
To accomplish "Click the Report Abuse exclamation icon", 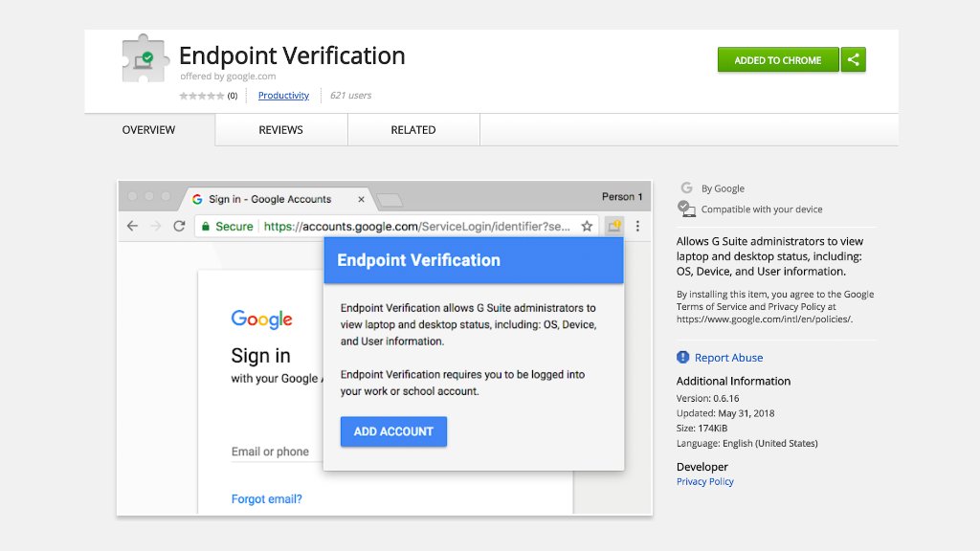I will pyautogui.click(x=682, y=357).
